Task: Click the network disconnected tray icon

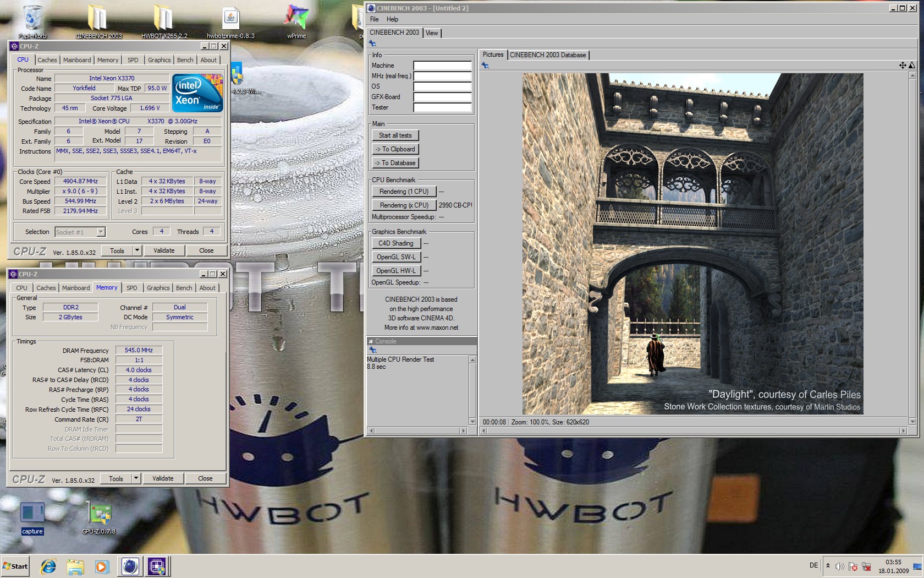Action: [866, 566]
